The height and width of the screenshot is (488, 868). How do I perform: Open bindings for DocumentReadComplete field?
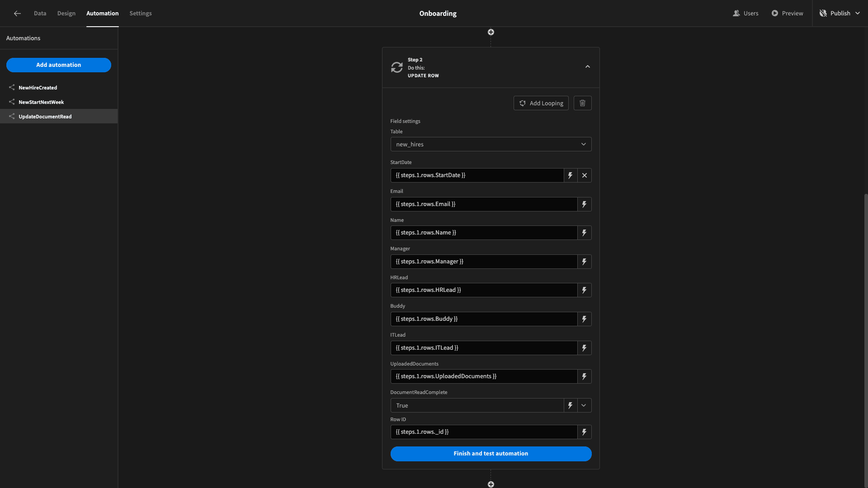point(571,405)
